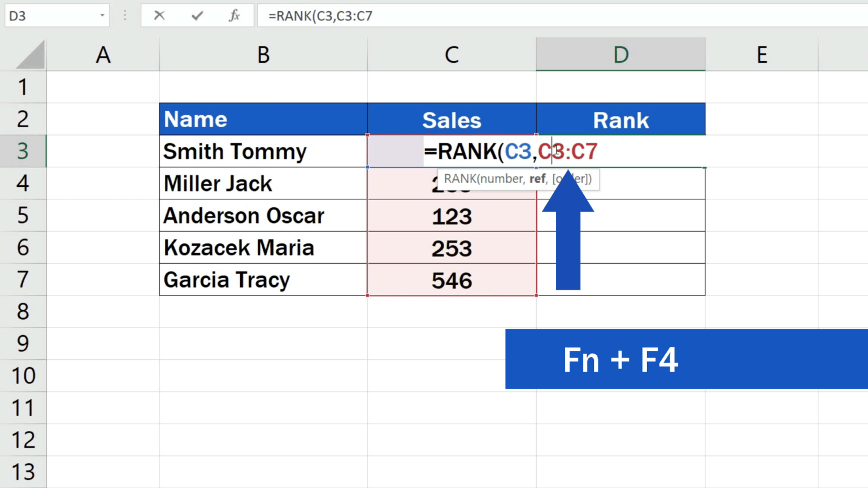Click the vertical ellipsis beside the Name Box

pos(124,15)
